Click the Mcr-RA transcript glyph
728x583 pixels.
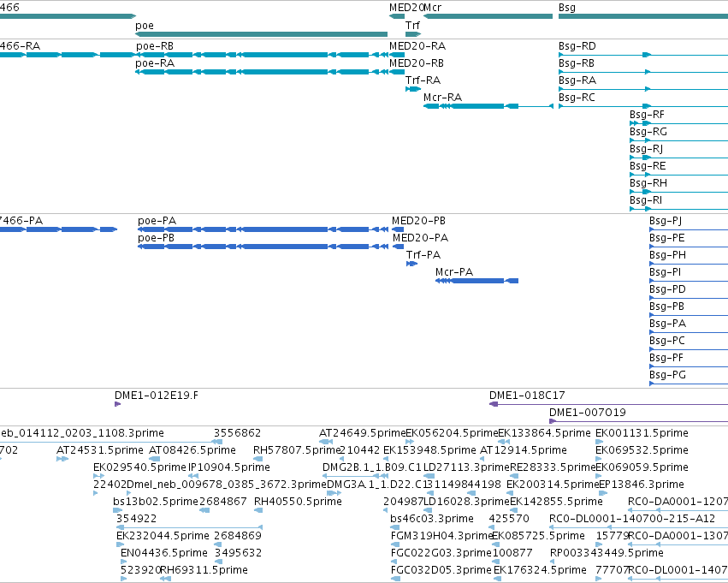click(x=488, y=106)
